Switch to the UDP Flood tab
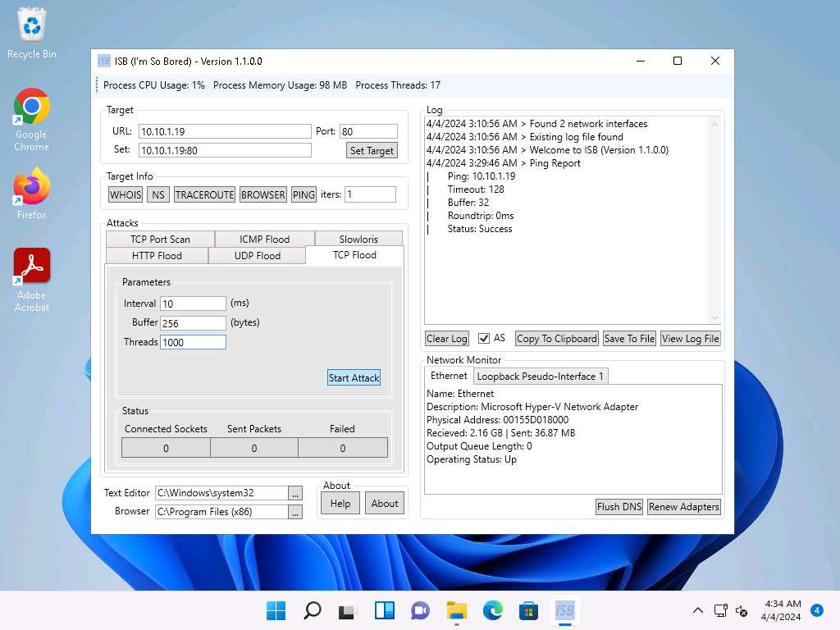The image size is (840, 630). coord(257,256)
